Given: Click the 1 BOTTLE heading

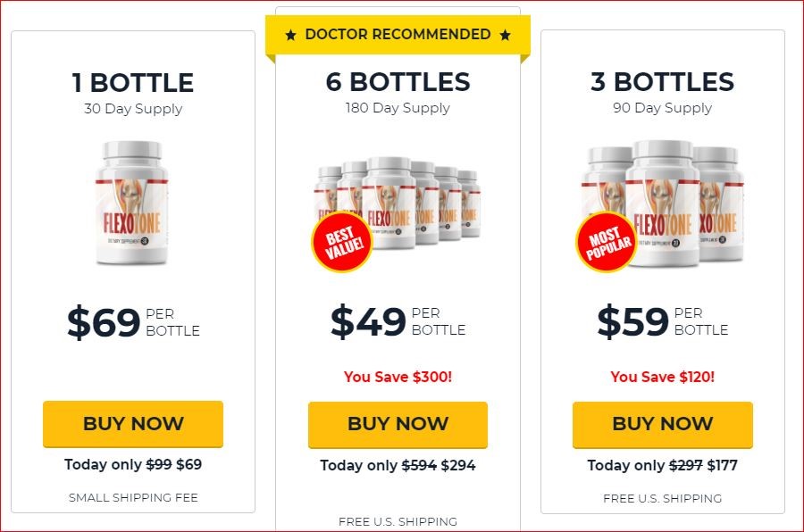Looking at the screenshot, I should coord(133,82).
